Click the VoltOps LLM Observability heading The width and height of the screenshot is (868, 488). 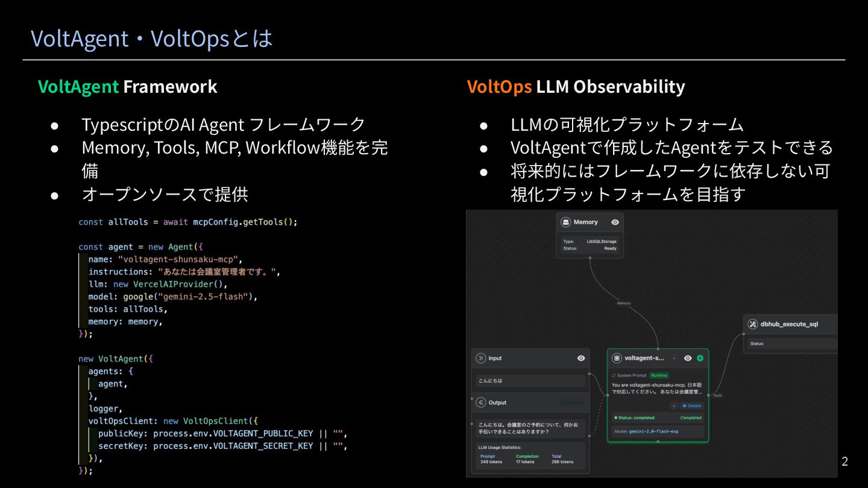click(x=576, y=87)
